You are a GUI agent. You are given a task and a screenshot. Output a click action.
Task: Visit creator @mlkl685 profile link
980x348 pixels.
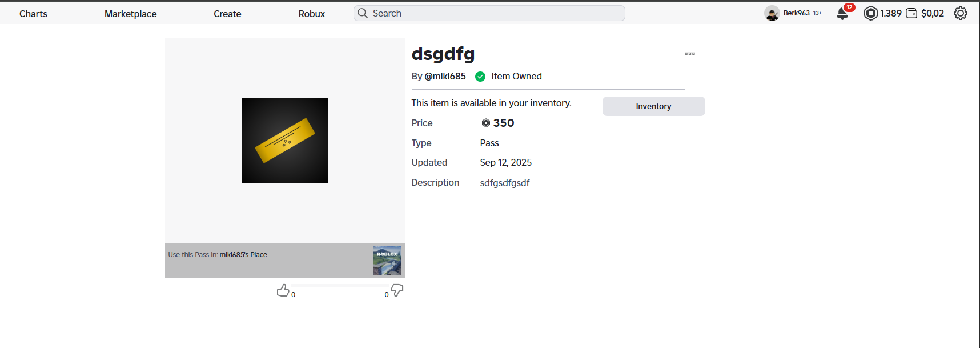click(445, 76)
